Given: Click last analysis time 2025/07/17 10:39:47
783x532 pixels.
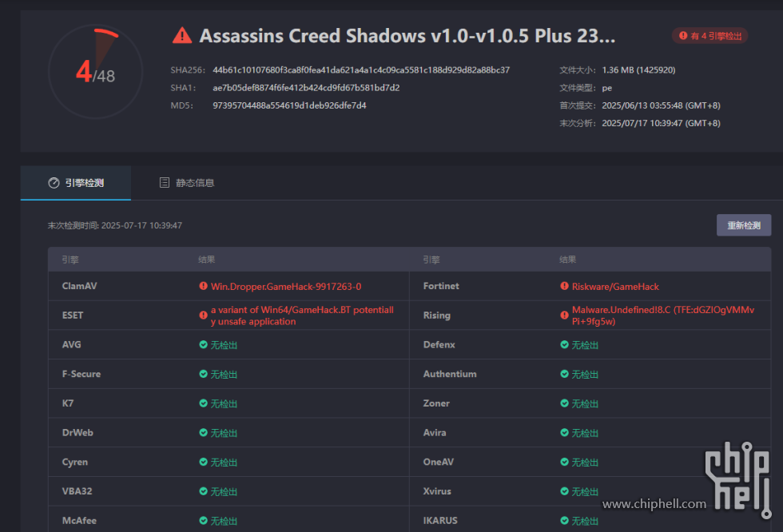Looking at the screenshot, I should pos(662,123).
